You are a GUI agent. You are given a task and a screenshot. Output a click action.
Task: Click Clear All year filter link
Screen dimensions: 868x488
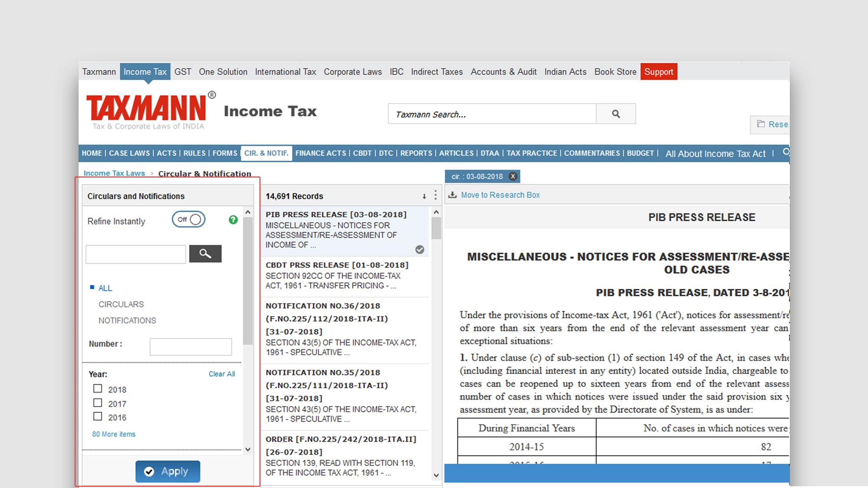(x=221, y=374)
